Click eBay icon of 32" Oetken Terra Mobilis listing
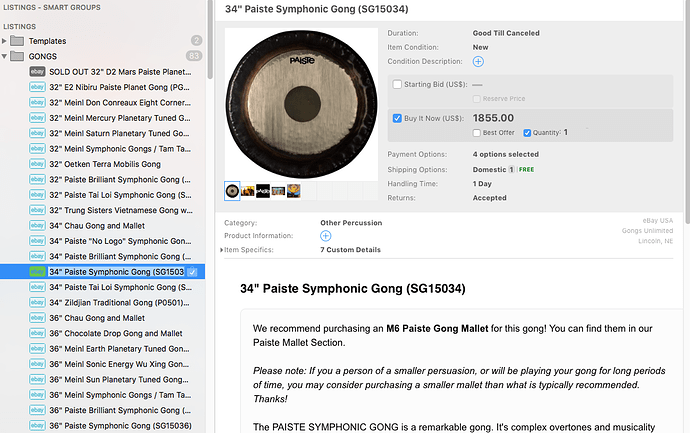 pyautogui.click(x=37, y=164)
